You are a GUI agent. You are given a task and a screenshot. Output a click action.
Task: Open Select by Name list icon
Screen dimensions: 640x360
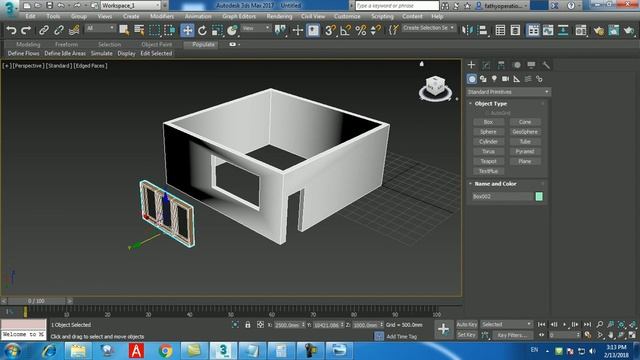click(x=139, y=30)
